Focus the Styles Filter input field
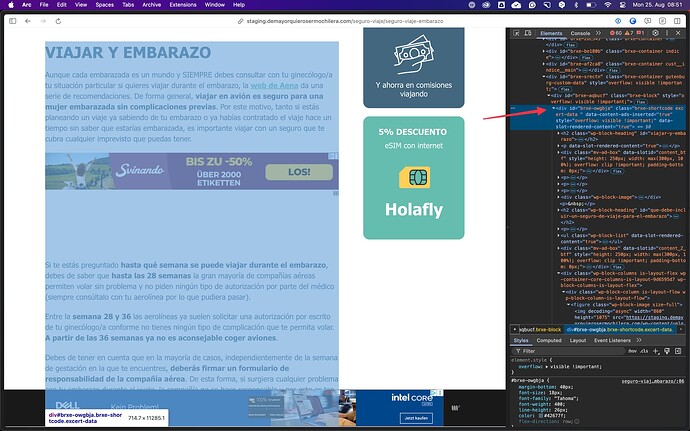690x431 pixels. 570,351
